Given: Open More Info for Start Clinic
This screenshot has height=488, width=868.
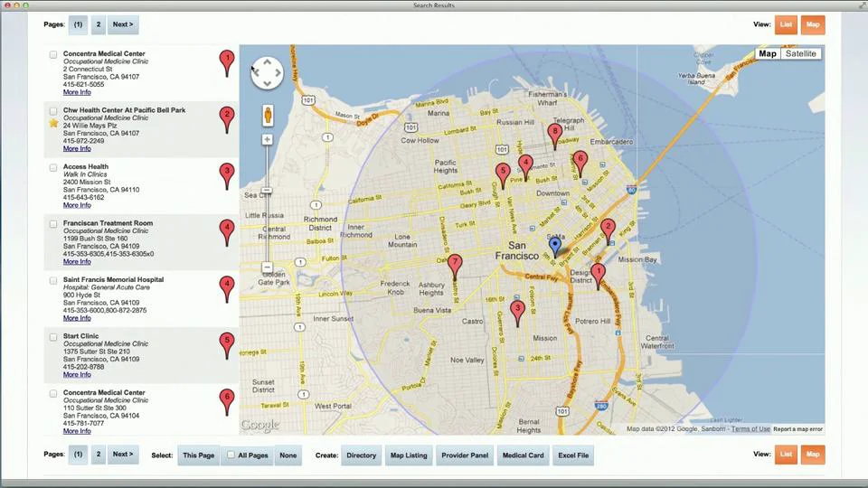Looking at the screenshot, I should pyautogui.click(x=77, y=374).
